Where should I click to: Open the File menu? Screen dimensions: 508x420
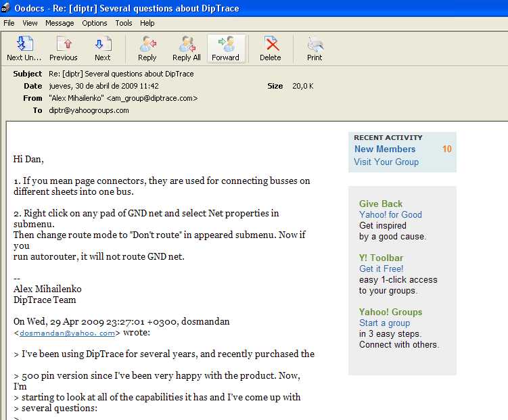tap(9, 23)
